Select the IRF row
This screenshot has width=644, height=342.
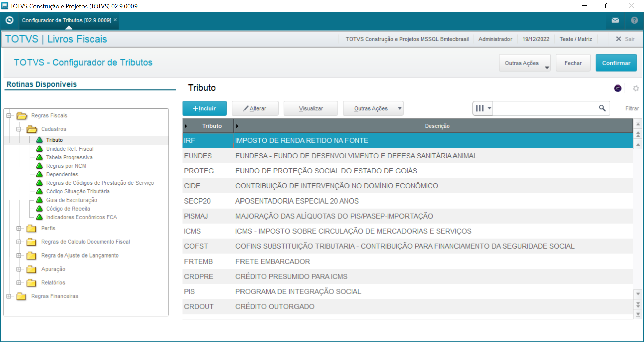pos(408,140)
